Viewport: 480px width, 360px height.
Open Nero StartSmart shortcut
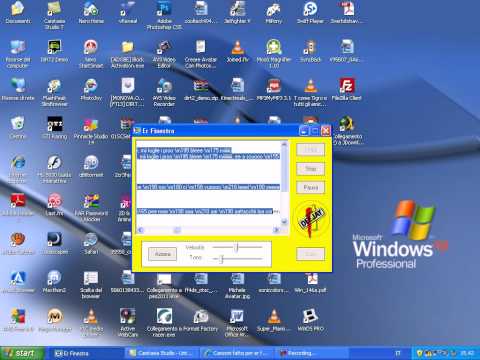click(x=91, y=53)
